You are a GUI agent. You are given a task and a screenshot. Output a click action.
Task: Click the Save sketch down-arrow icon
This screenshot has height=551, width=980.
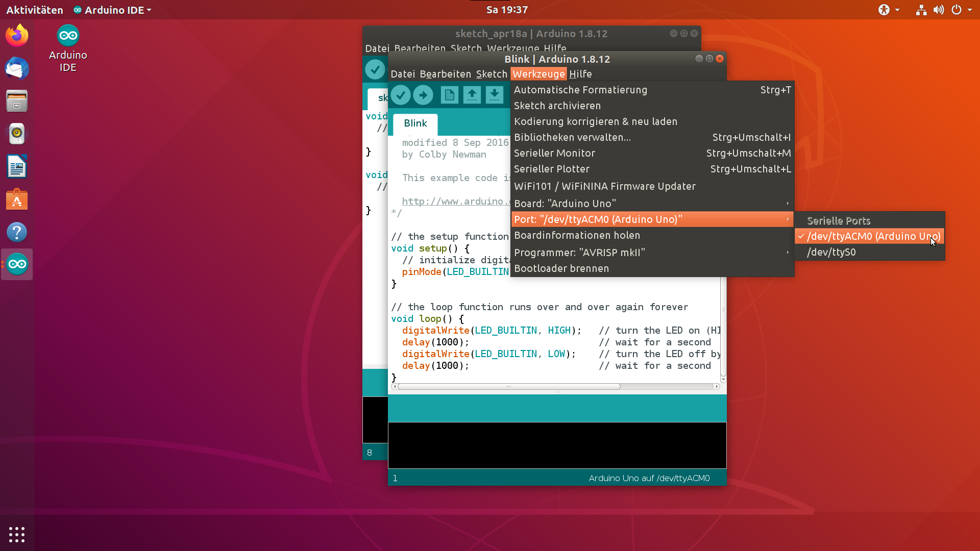[x=495, y=95]
